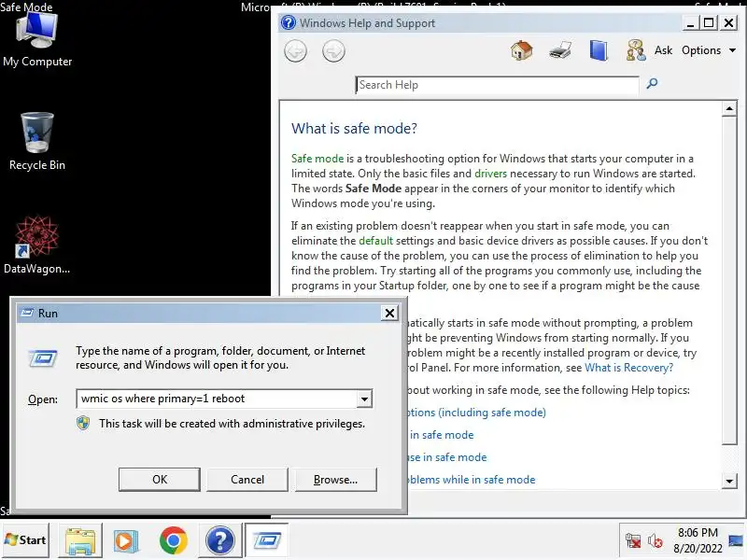Viewport: 747px width, 560px height.
Task: Click the Search Help field
Action: click(497, 85)
